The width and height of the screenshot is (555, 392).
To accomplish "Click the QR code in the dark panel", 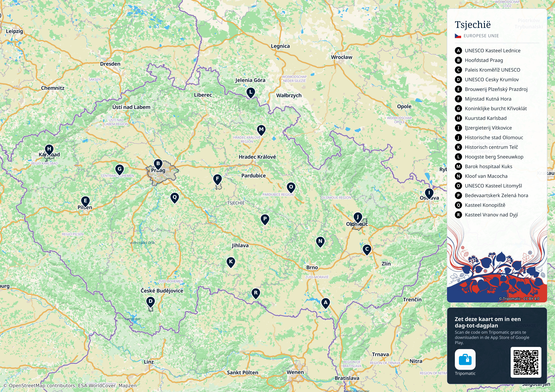I will click(x=526, y=362).
